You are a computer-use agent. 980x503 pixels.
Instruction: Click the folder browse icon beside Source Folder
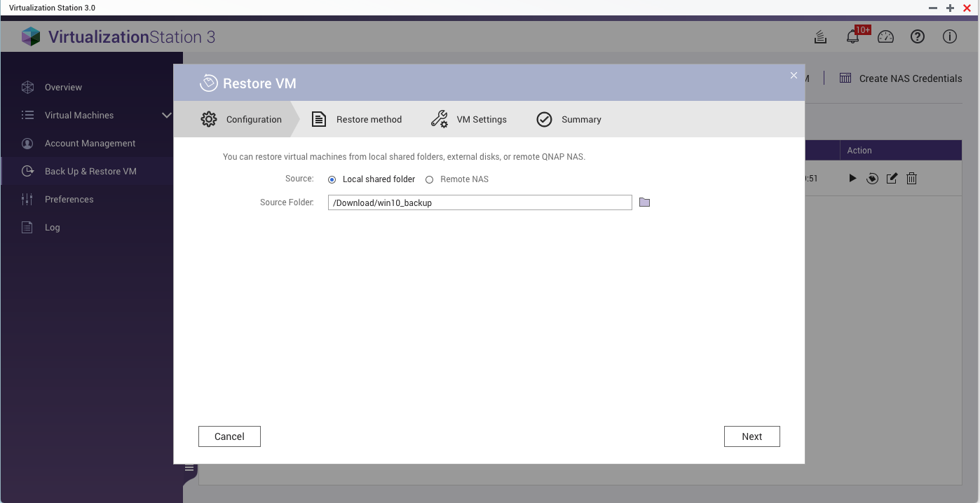point(645,202)
